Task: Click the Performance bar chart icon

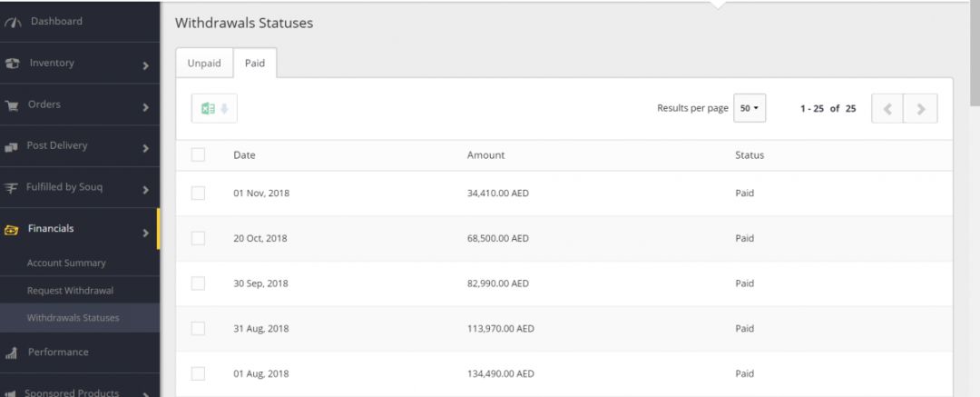Action: (x=12, y=353)
